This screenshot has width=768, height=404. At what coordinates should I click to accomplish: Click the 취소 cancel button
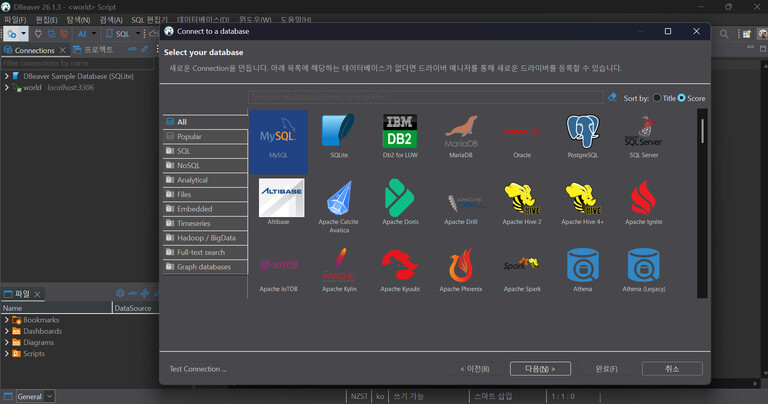point(672,369)
